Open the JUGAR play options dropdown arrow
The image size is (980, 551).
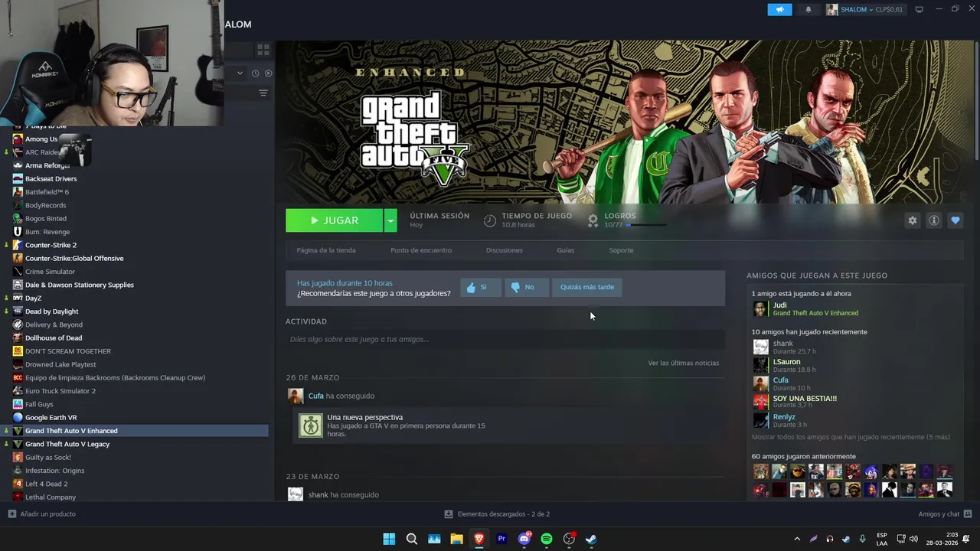tap(390, 220)
